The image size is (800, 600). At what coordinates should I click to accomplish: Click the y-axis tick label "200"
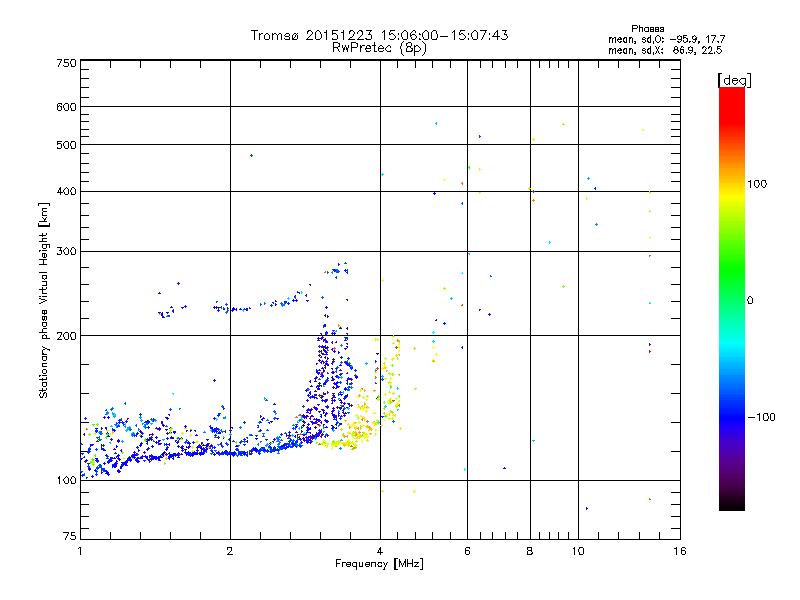point(66,336)
